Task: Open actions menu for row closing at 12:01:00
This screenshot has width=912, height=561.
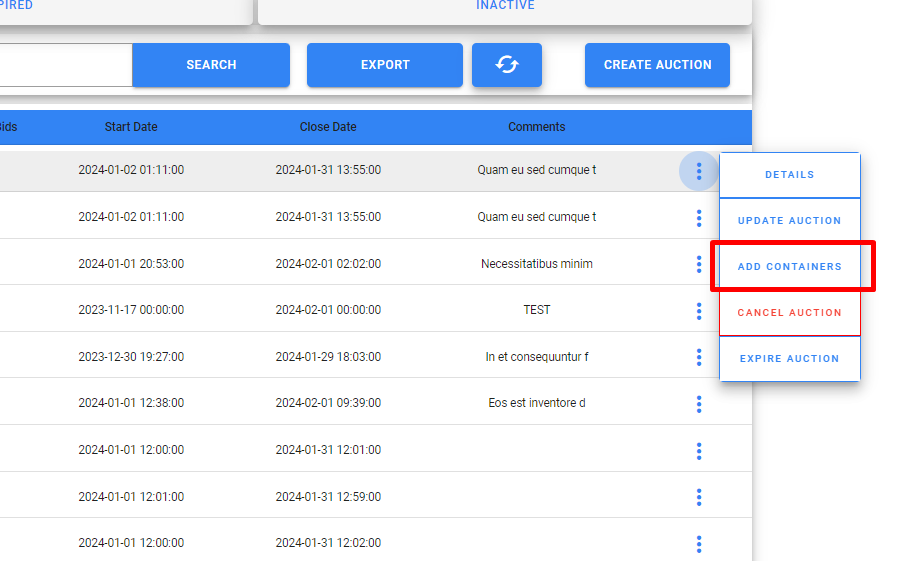Action: (698, 451)
